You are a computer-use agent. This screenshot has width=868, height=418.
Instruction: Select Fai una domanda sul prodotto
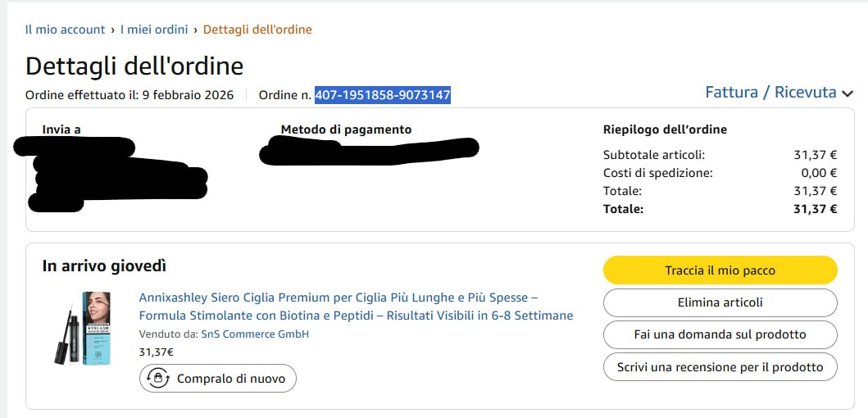720,334
